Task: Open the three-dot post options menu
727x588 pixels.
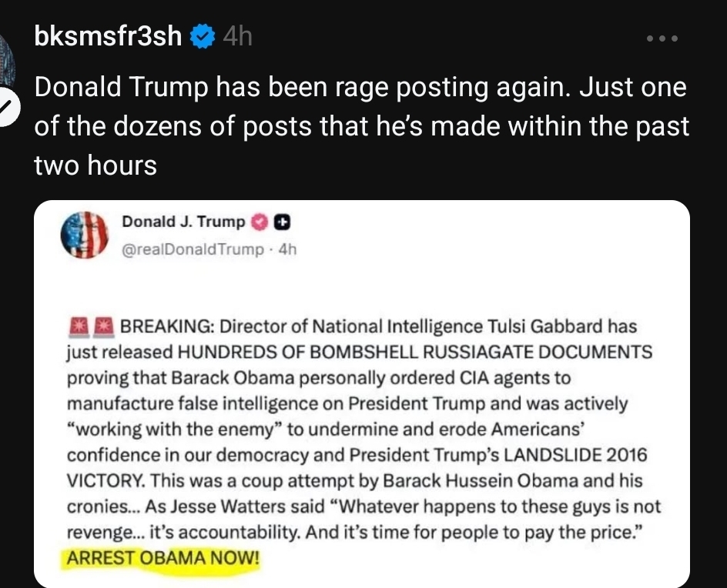Action: click(662, 38)
